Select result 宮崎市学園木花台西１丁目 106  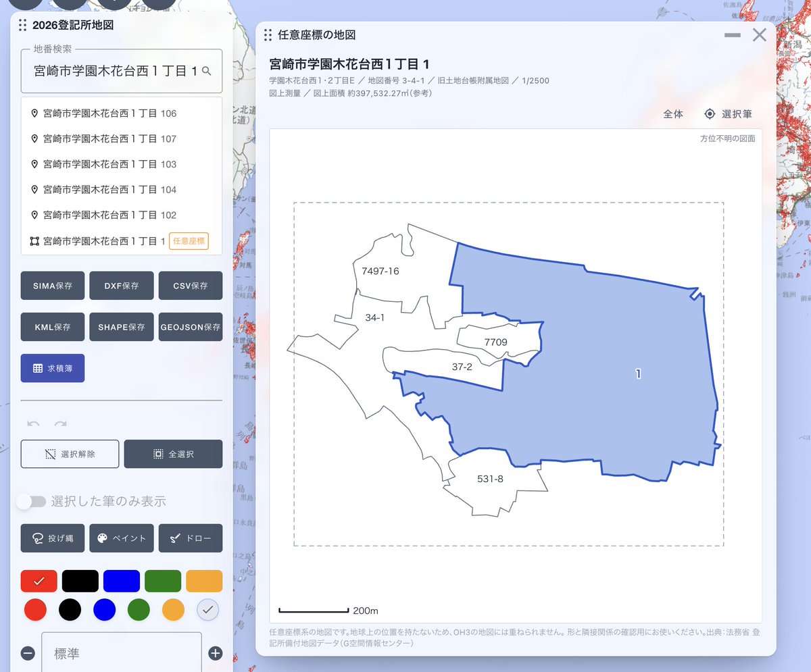click(122, 113)
